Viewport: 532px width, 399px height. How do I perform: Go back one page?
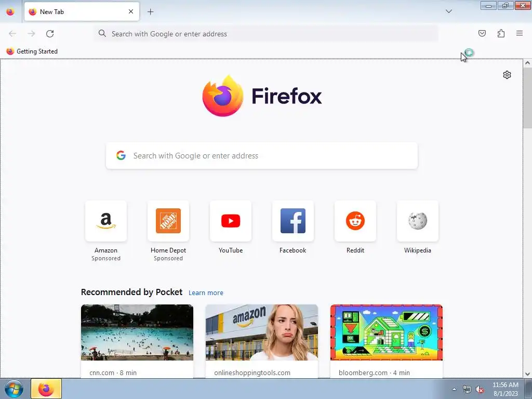12,34
